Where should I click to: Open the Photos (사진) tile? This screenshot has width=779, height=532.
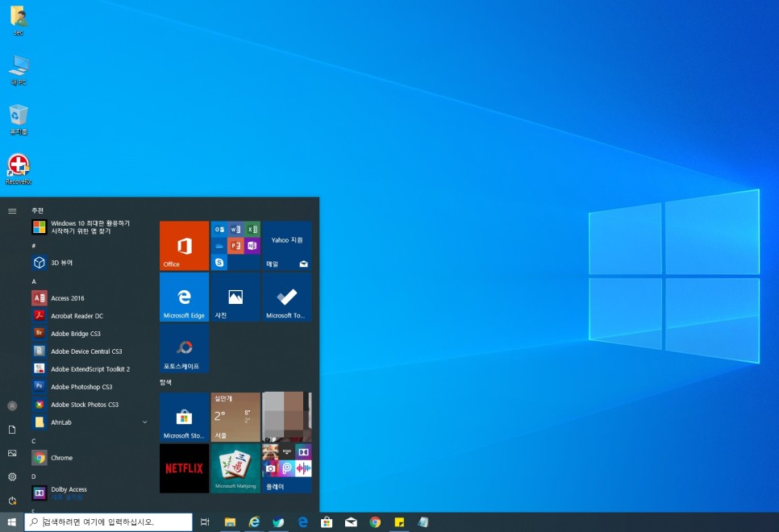click(235, 297)
